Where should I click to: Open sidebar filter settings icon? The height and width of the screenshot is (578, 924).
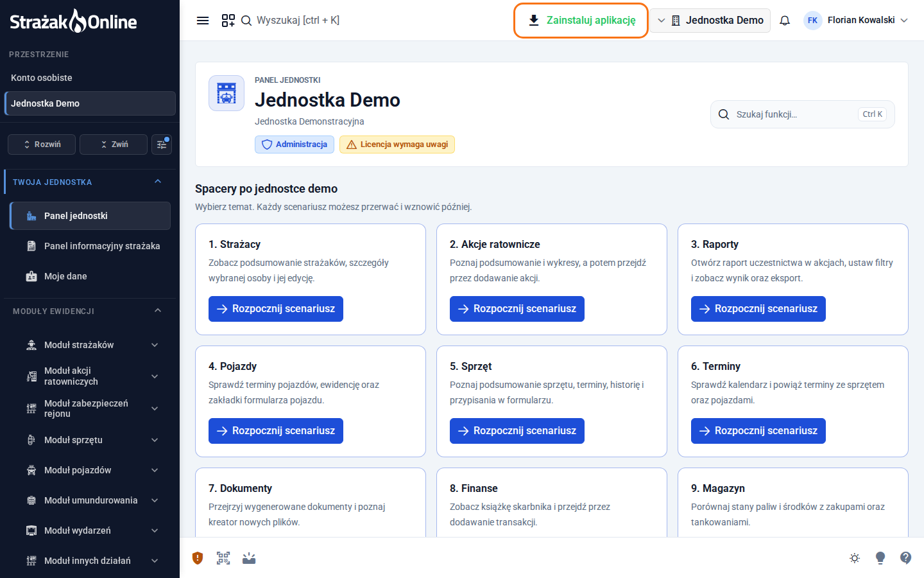click(162, 144)
